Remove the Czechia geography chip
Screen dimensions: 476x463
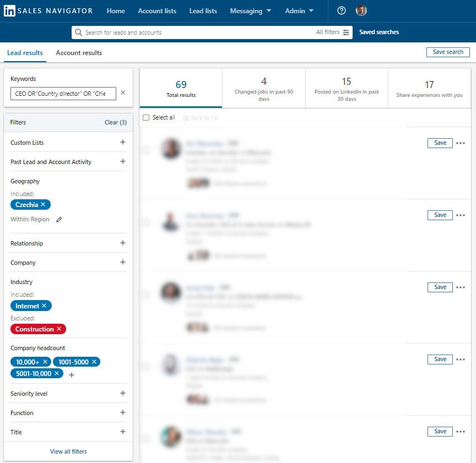click(43, 204)
